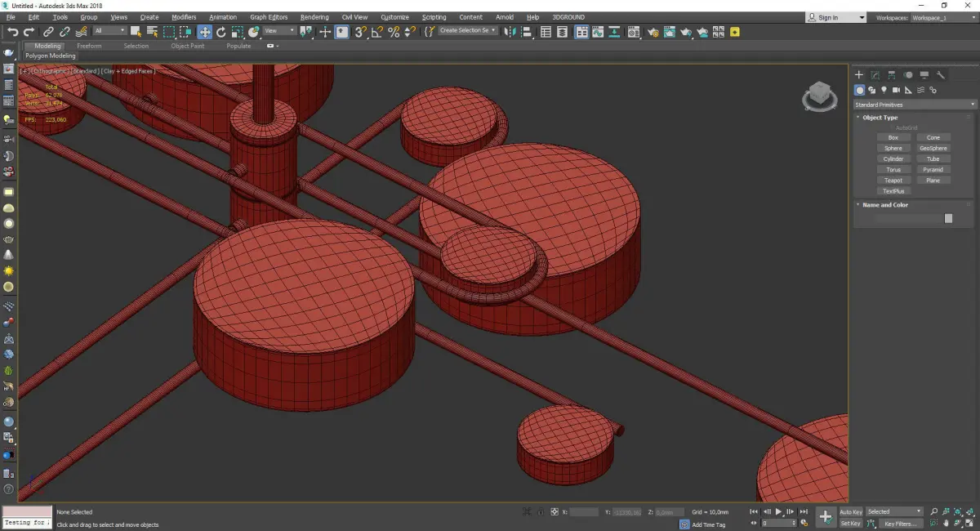Open the key mode Selected dropdown

click(894, 512)
